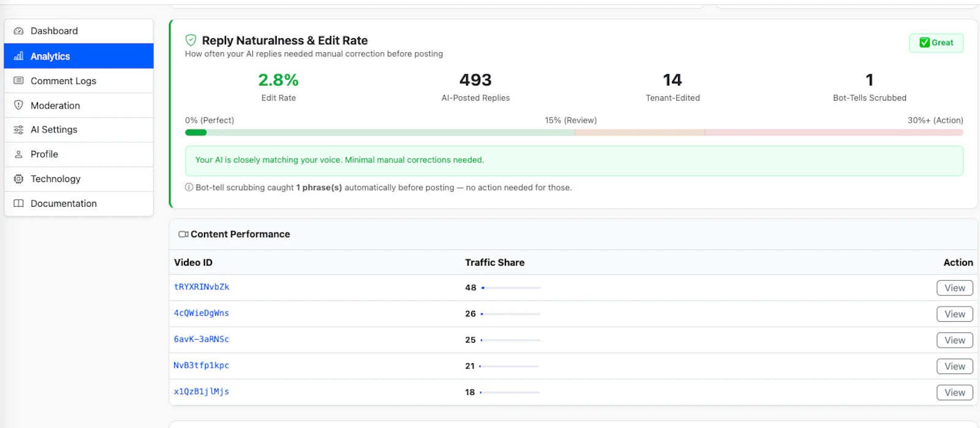
Task: Select the Analytics menu item
Action: tap(78, 56)
